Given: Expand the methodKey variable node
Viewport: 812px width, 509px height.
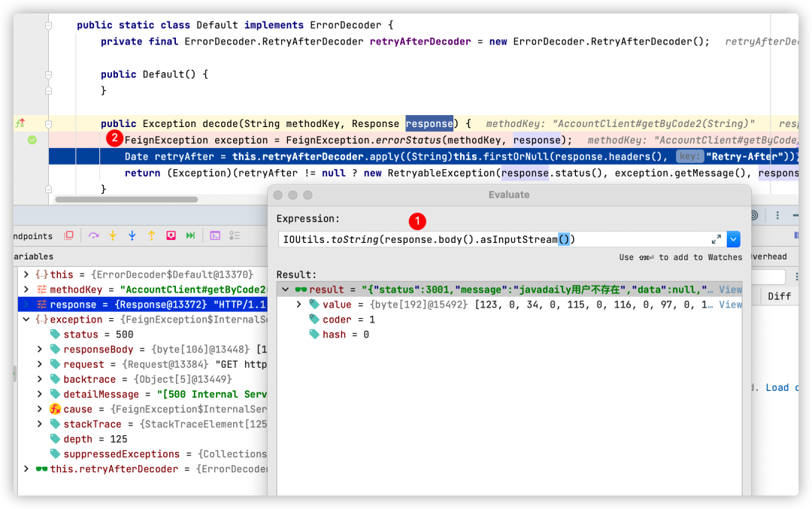Looking at the screenshot, I should pos(26,289).
